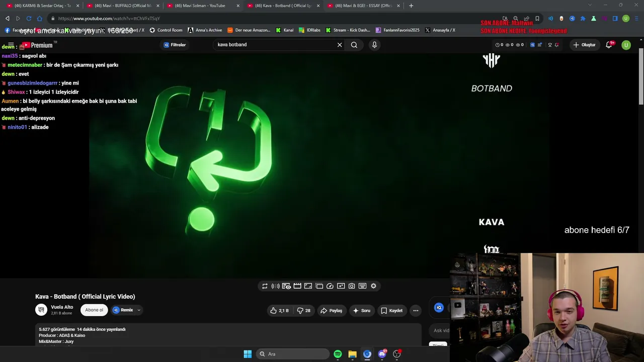644x362 pixels.
Task: Switch to KARMA & Serdar Ortaç tab
Action: [x=43, y=6]
